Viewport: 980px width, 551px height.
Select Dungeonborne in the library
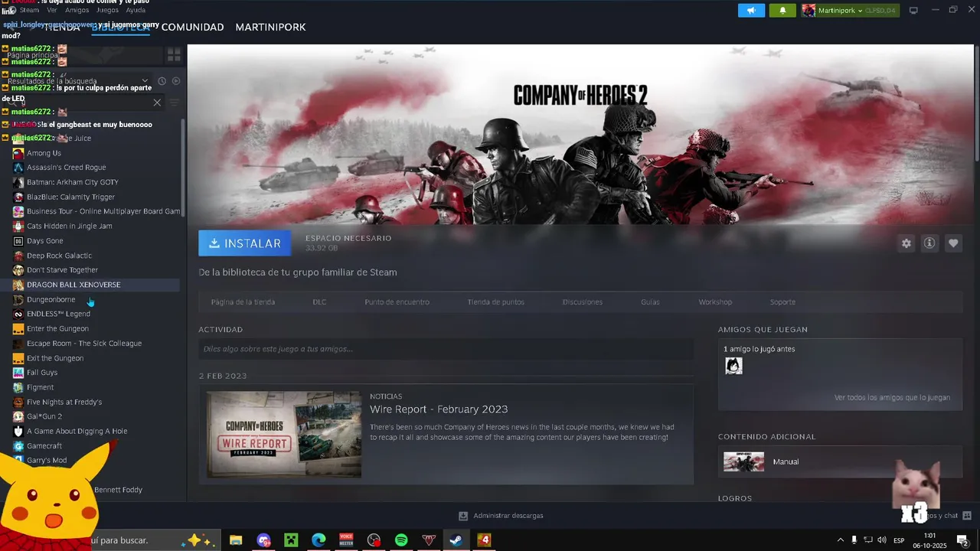(51, 299)
